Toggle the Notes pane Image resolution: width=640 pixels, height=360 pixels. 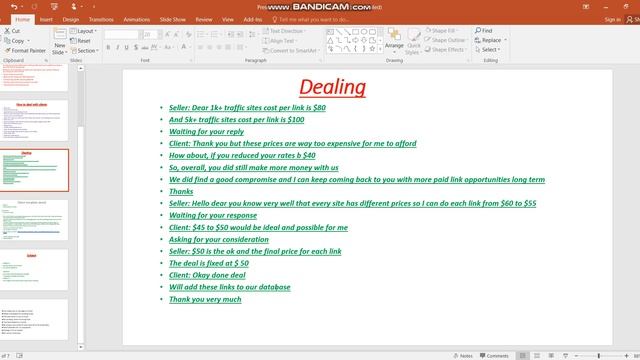463,356
